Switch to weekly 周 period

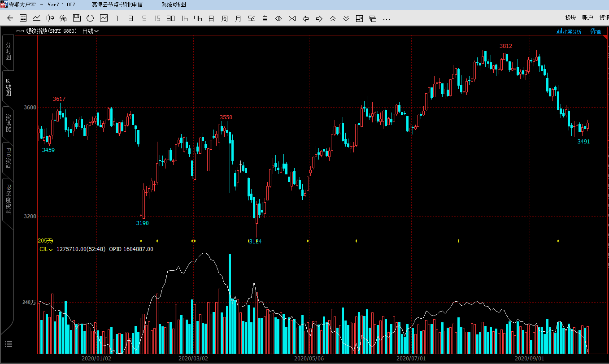pos(225,18)
